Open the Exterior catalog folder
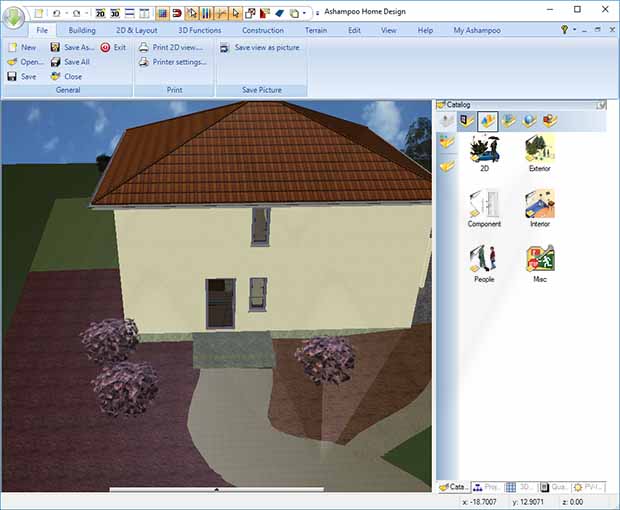 pos(540,153)
